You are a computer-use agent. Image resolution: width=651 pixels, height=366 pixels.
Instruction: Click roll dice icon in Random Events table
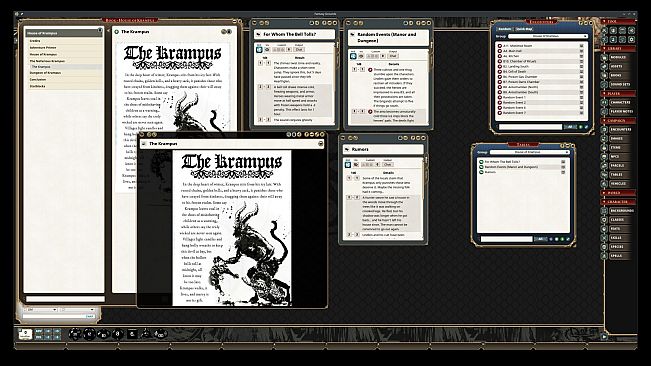click(353, 56)
